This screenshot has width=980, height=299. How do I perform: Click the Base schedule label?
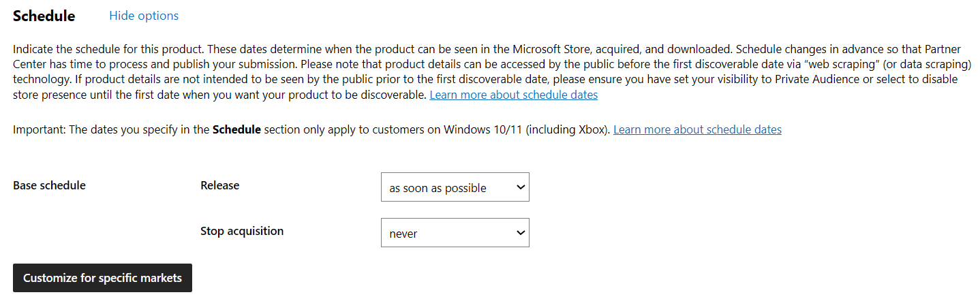[49, 185]
